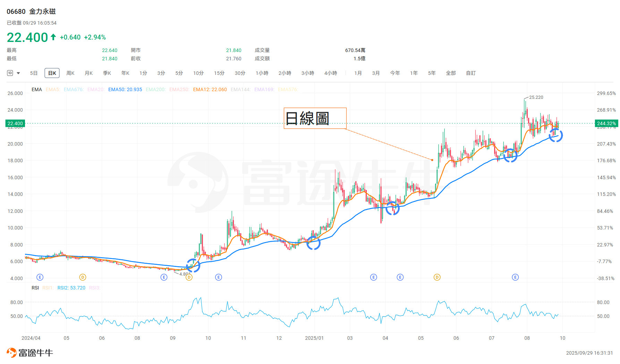620x364 pixels.
Task: Click the D dividend marker near May 2024
Action: 82,277
